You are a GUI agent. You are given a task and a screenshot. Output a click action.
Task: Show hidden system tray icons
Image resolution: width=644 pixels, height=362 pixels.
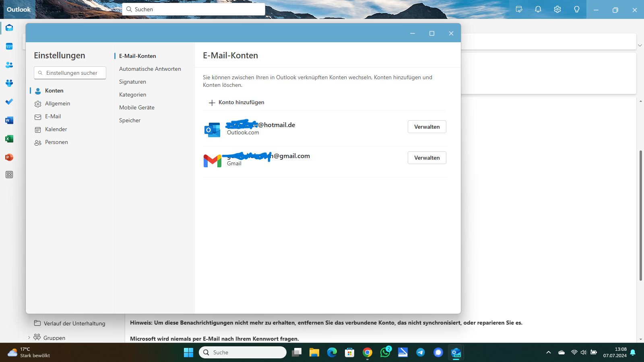[548, 352]
